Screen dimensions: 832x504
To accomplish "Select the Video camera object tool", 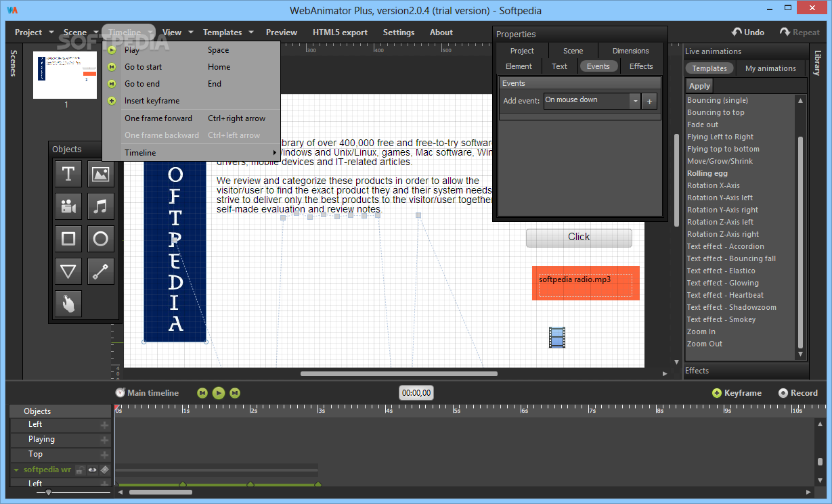I will pos(68,206).
